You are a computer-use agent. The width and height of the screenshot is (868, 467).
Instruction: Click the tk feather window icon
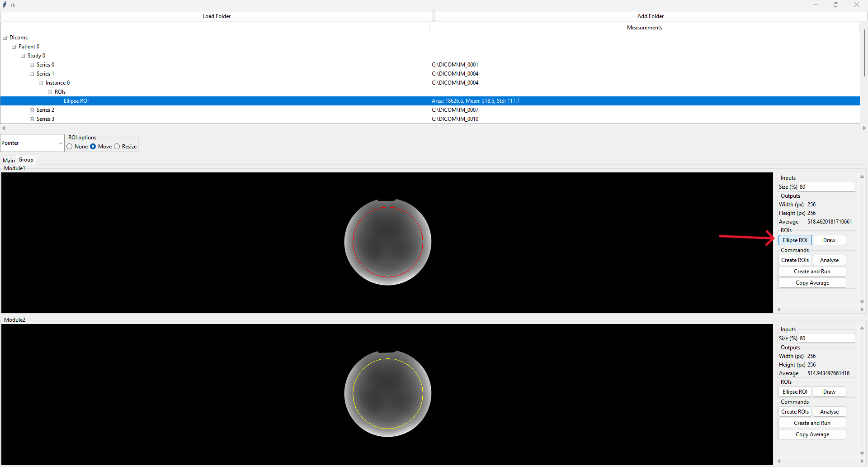coord(5,5)
